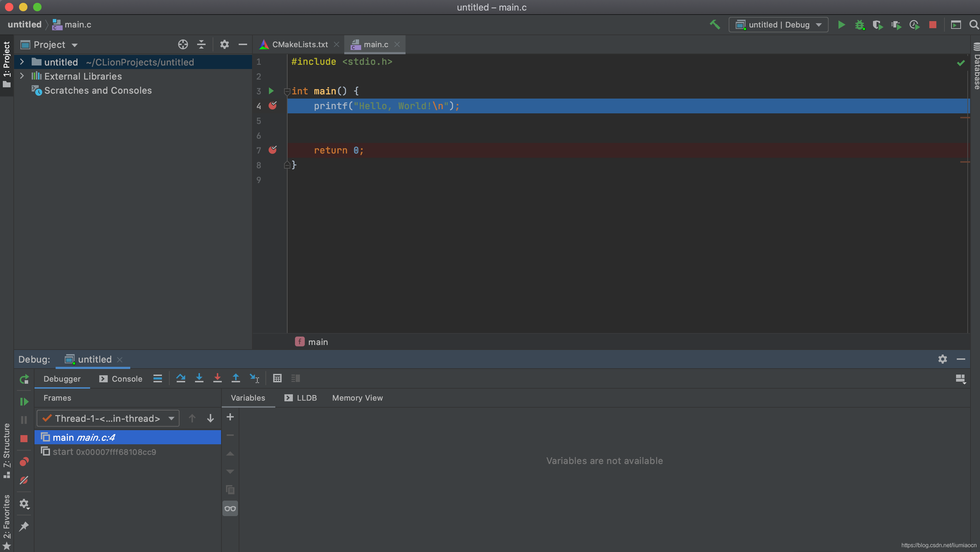This screenshot has height=552, width=980.
Task: Expand the untitled project tree item
Action: click(20, 62)
